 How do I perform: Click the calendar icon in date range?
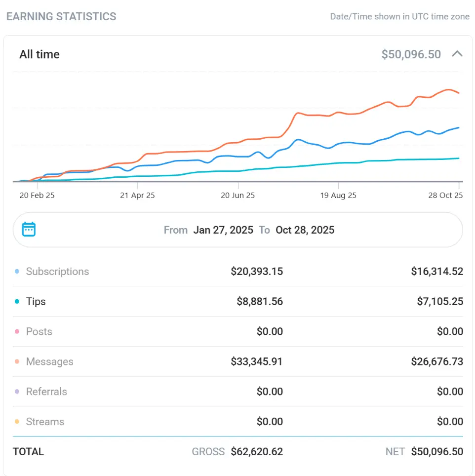[29, 230]
